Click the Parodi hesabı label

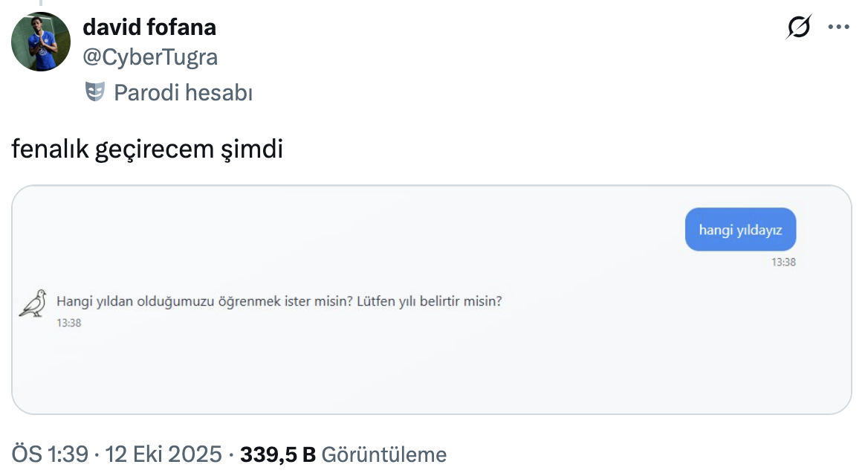point(183,93)
